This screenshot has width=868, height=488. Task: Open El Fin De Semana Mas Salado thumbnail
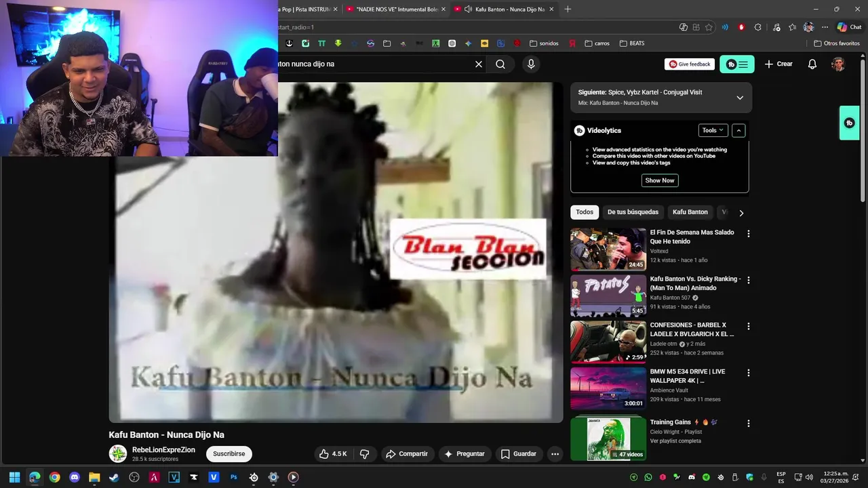coord(608,249)
